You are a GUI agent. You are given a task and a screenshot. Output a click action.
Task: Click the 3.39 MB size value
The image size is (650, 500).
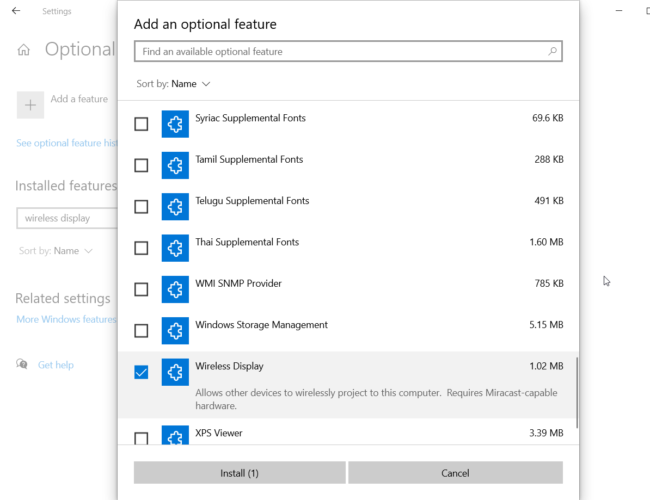tap(546, 433)
